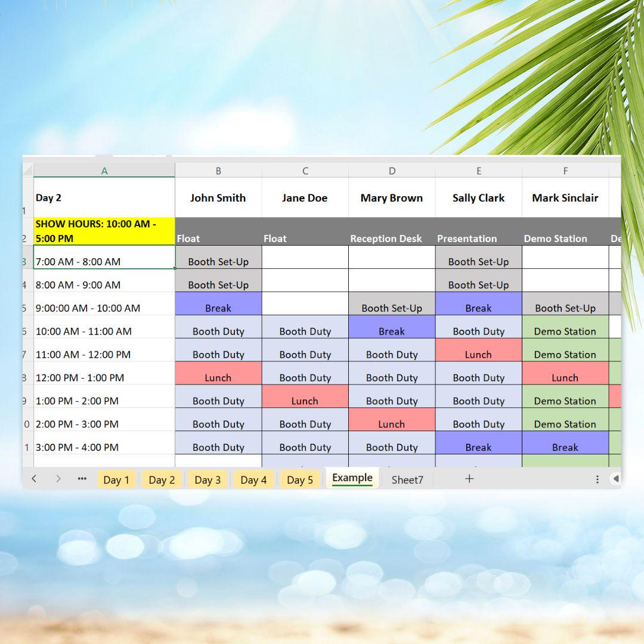Select the Day 5 sheet tab
The width and height of the screenshot is (644, 644).
click(x=300, y=479)
